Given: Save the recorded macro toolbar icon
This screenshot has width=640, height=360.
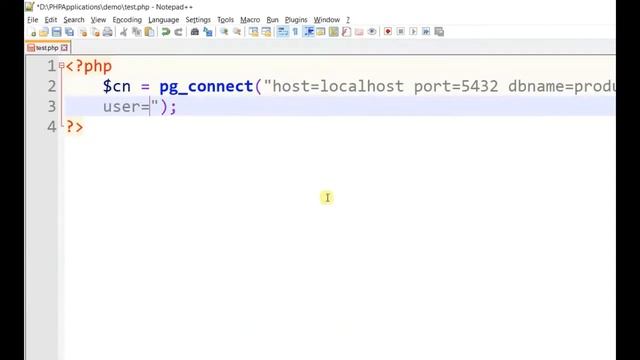Looking at the screenshot, I should point(439,32).
